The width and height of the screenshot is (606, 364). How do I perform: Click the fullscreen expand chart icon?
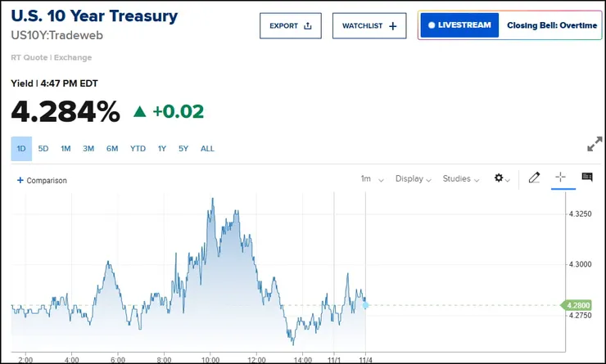[595, 145]
